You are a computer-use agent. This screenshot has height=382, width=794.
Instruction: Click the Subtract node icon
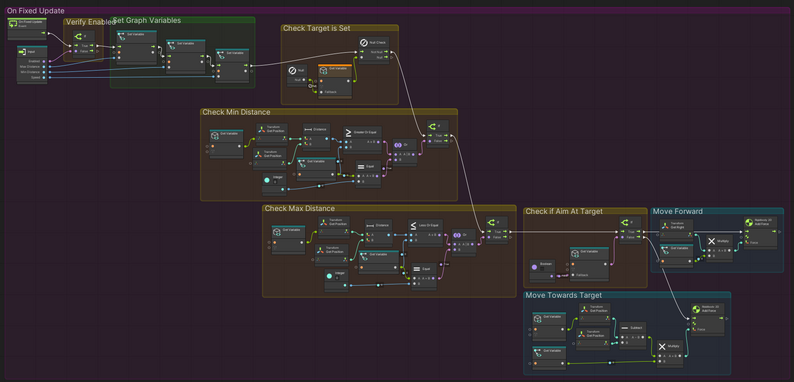624,328
